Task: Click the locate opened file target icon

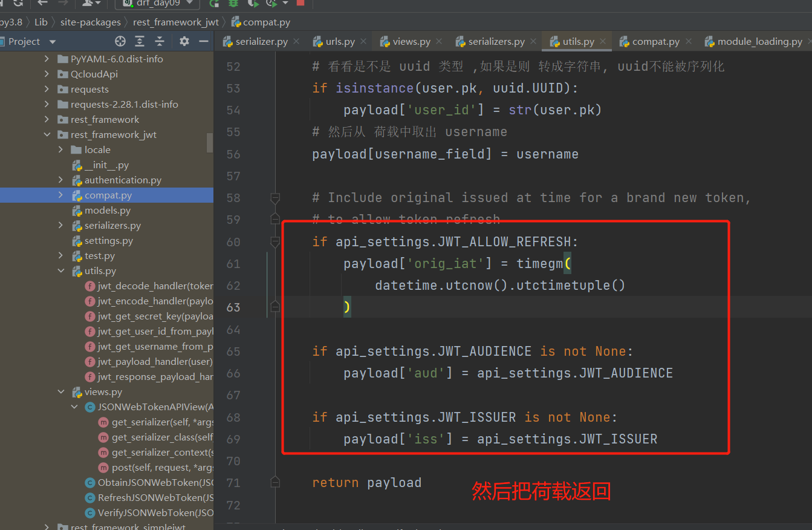Action: 120,41
